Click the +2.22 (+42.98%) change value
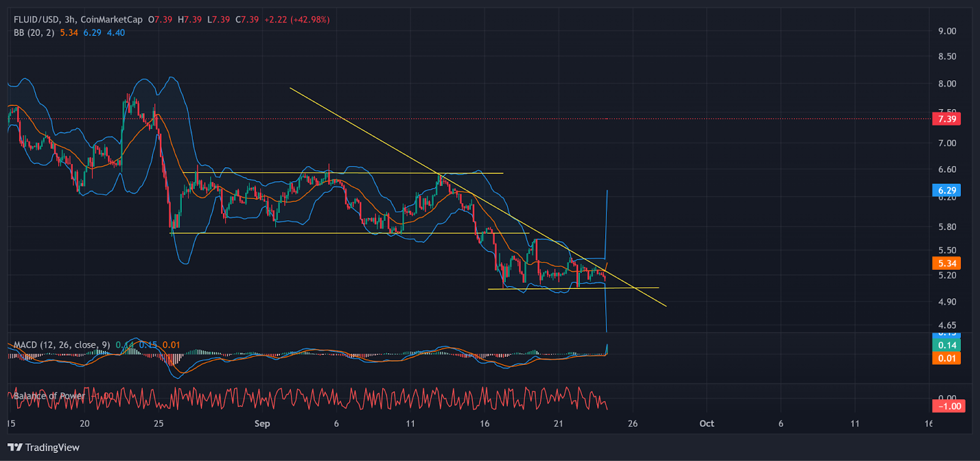The image size is (980, 461). [x=297, y=20]
